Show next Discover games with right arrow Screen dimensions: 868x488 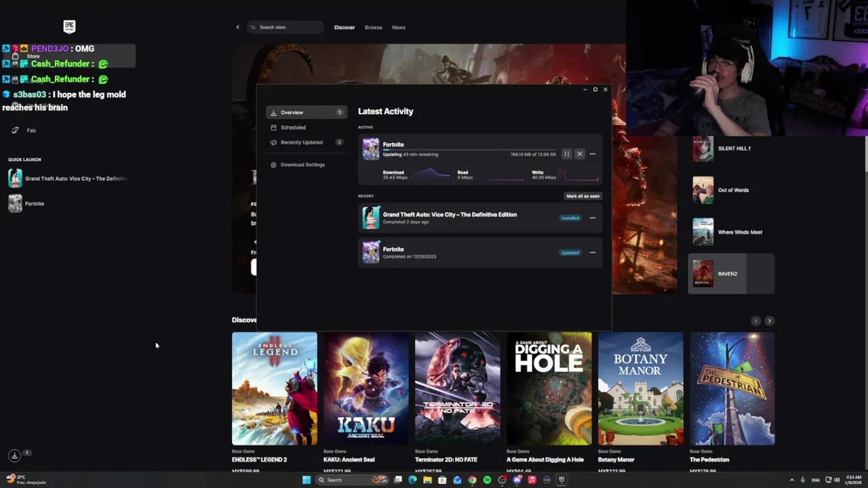[x=769, y=321]
